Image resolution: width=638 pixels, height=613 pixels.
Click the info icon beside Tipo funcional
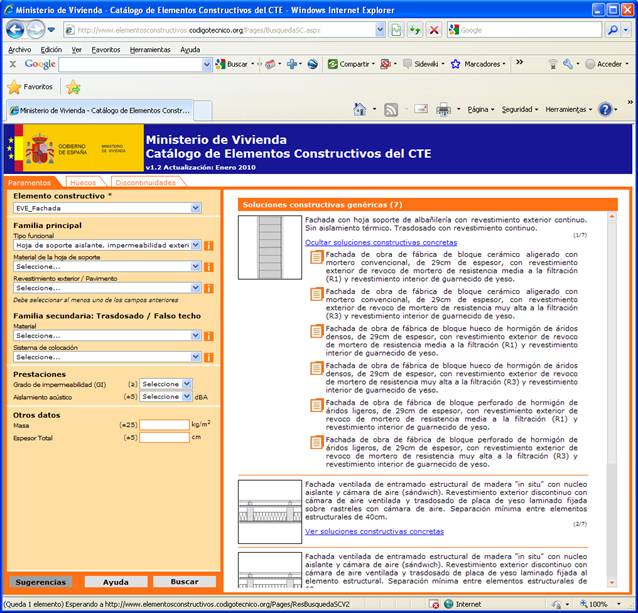point(208,245)
